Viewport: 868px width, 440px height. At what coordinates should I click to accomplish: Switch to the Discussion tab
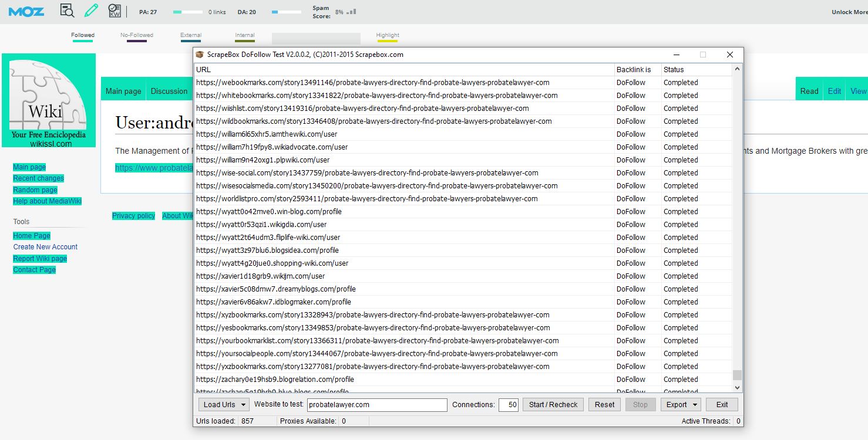169,91
